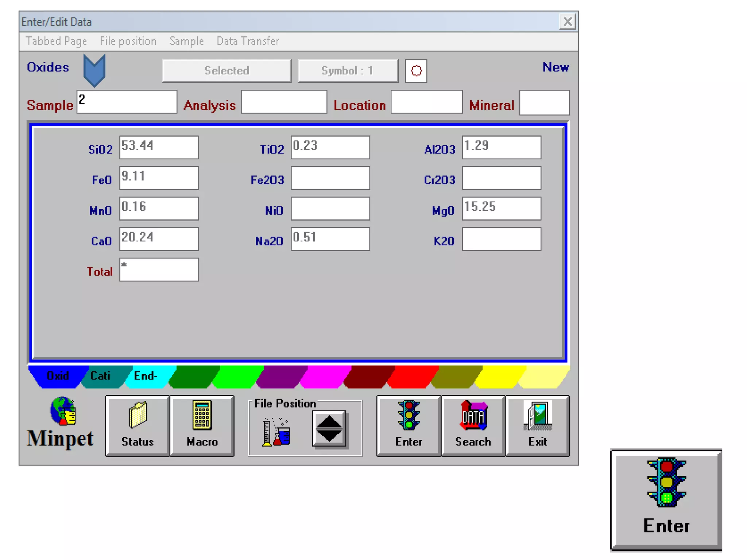Image resolution: width=747 pixels, height=560 pixels.
Task: Click the blue Oxides chevron arrow
Action: click(x=94, y=70)
